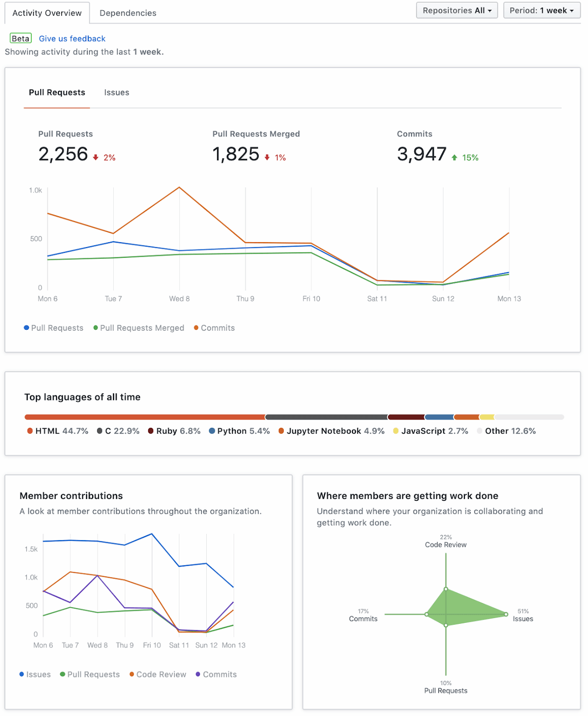This screenshot has width=588, height=716.
Task: Open the Issues tab in the activity card
Action: point(116,93)
